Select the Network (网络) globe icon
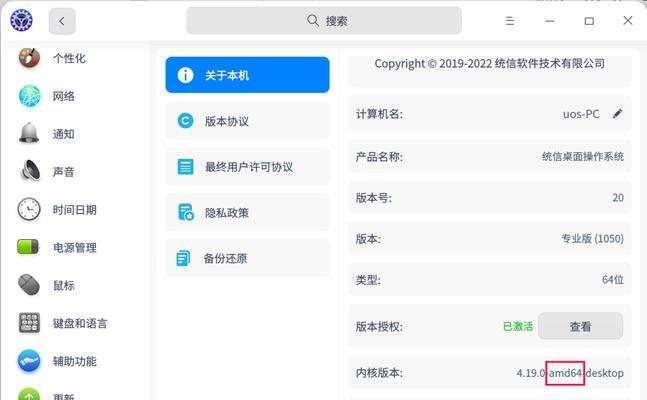The image size is (647, 400). click(29, 96)
